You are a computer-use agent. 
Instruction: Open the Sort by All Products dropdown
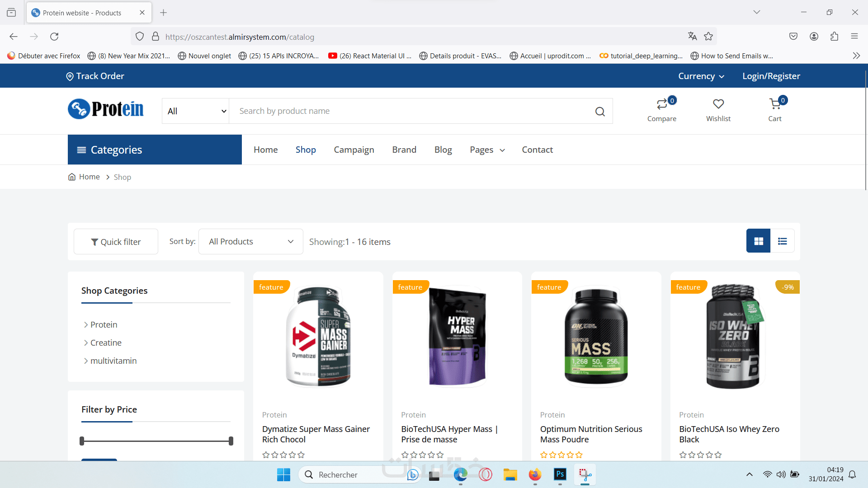click(x=251, y=242)
